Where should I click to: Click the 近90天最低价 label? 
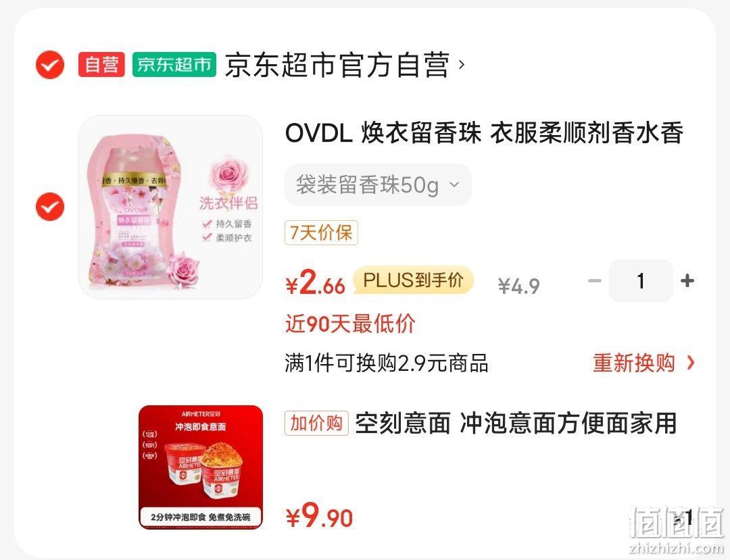[350, 324]
